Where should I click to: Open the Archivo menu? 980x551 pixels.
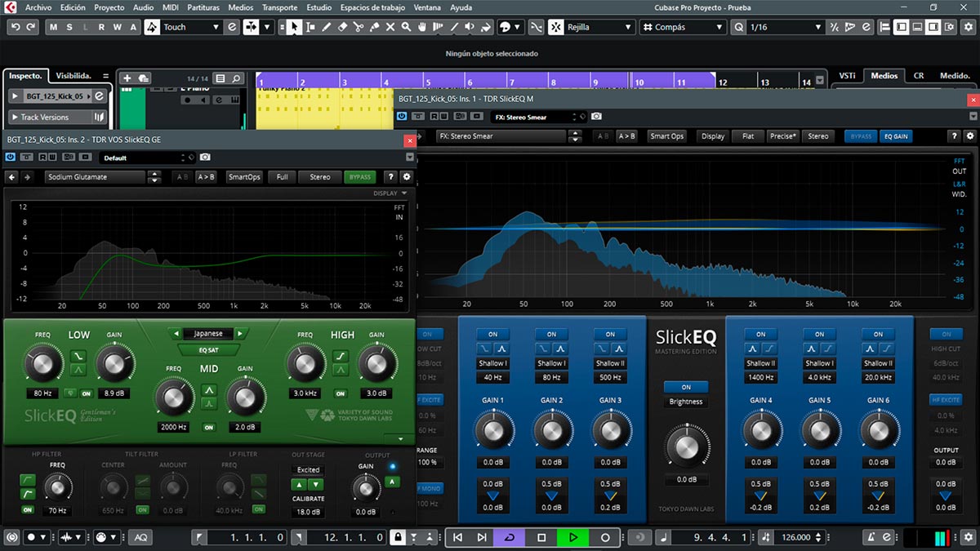pos(38,7)
